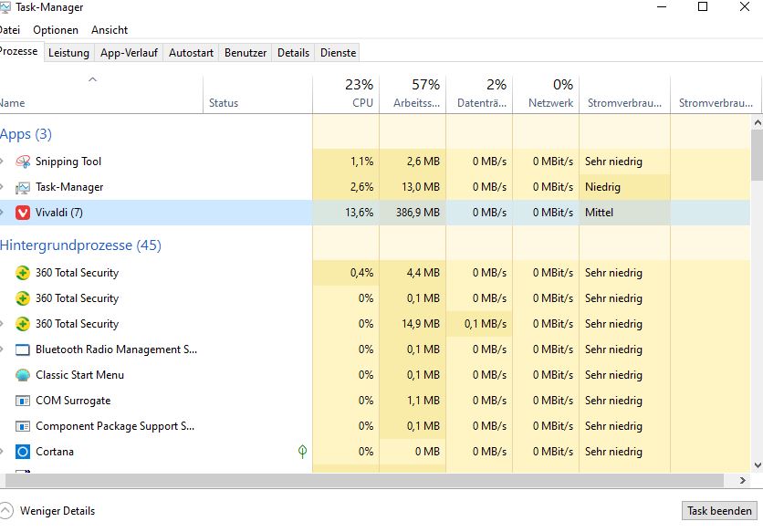Click the Task-Manager process icon
This screenshot has height=532, width=763.
point(22,187)
